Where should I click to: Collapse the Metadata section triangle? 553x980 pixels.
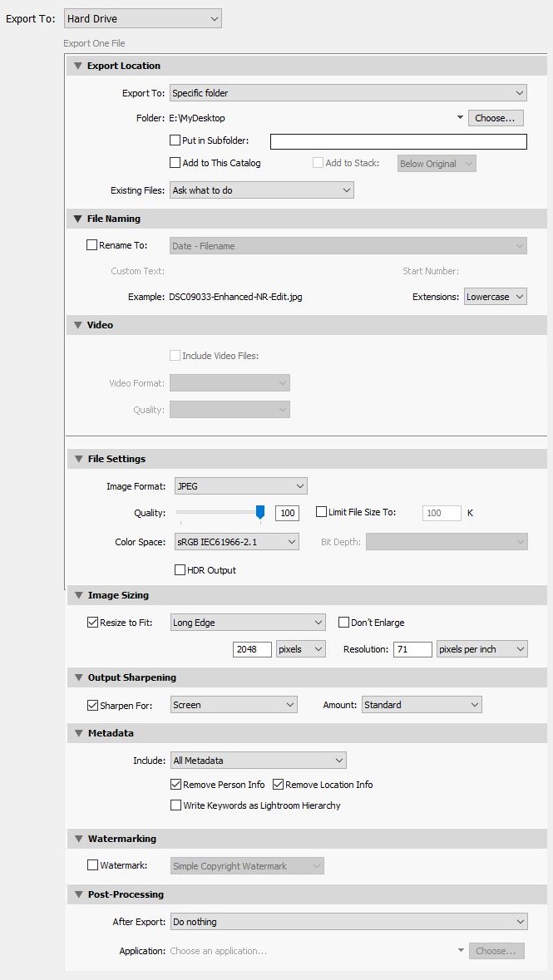tap(78, 733)
